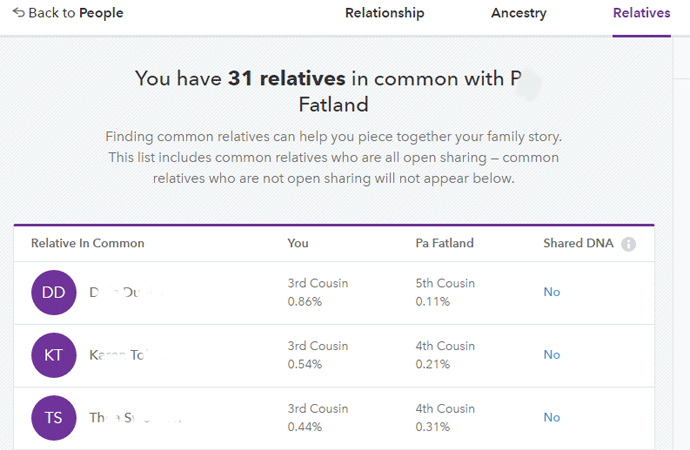Click the No link in KT row

point(552,355)
